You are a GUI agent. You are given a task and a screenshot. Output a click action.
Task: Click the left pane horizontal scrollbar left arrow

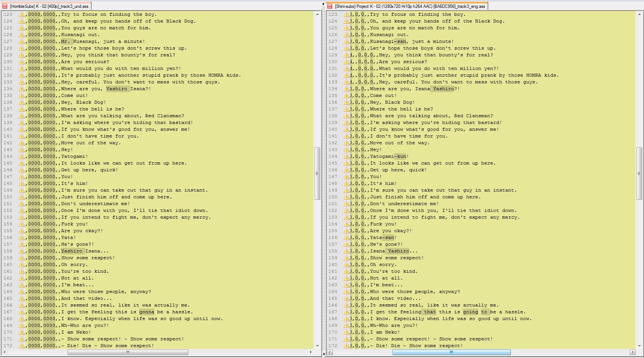5,352
